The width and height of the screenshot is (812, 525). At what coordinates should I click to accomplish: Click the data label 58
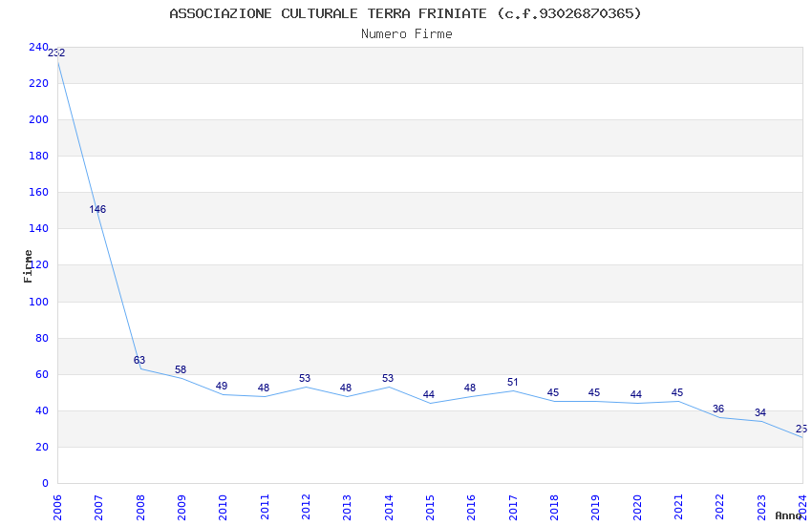pyautogui.click(x=181, y=369)
